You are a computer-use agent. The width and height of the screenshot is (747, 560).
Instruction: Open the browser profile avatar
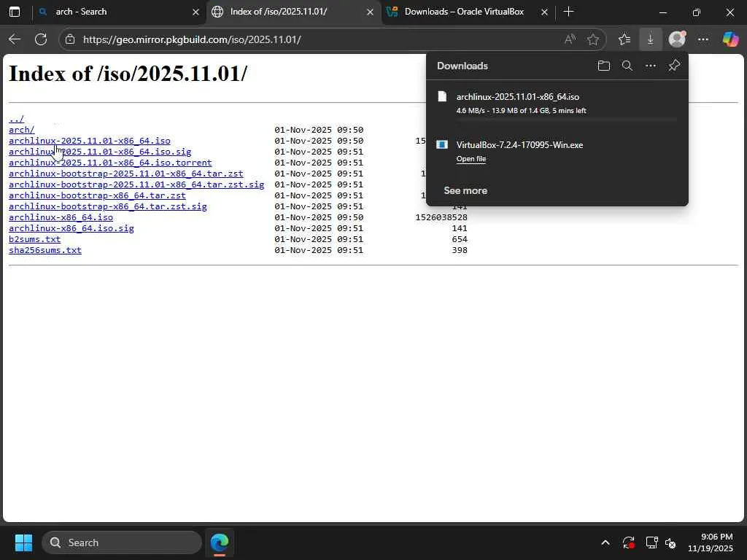click(677, 39)
